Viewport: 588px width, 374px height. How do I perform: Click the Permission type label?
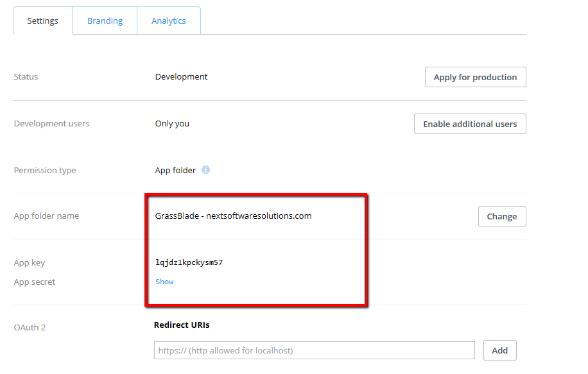(x=45, y=171)
